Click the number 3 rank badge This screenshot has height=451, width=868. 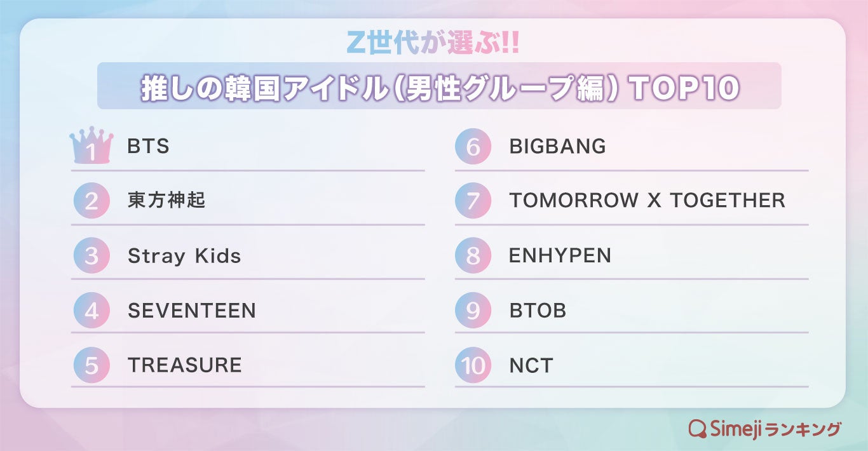[x=92, y=256]
